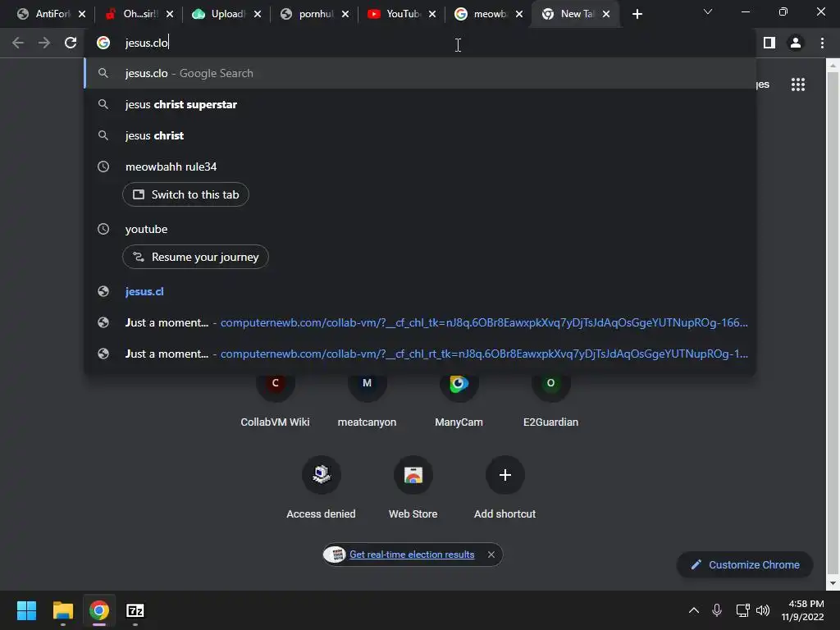Open the Web Store shortcut
The height and width of the screenshot is (630, 840).
(x=413, y=487)
